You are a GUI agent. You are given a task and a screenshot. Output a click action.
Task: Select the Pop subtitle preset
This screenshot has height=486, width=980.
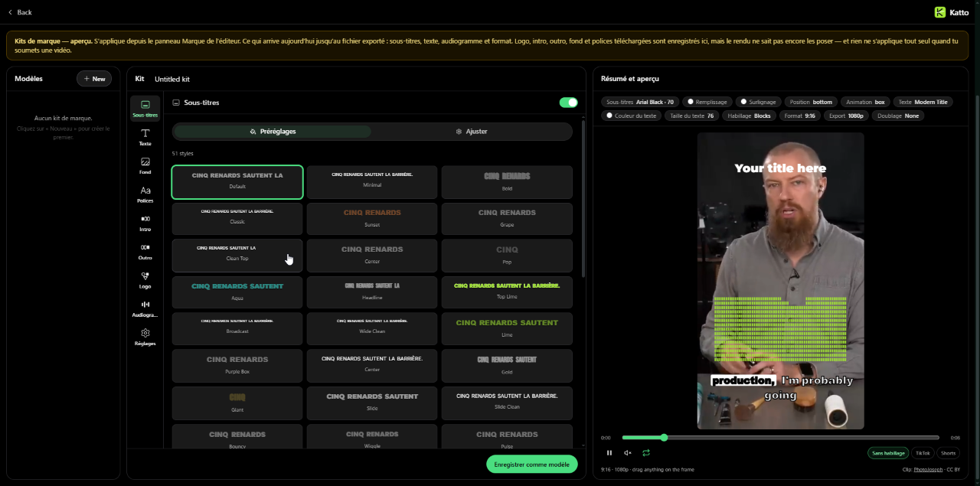[507, 256]
